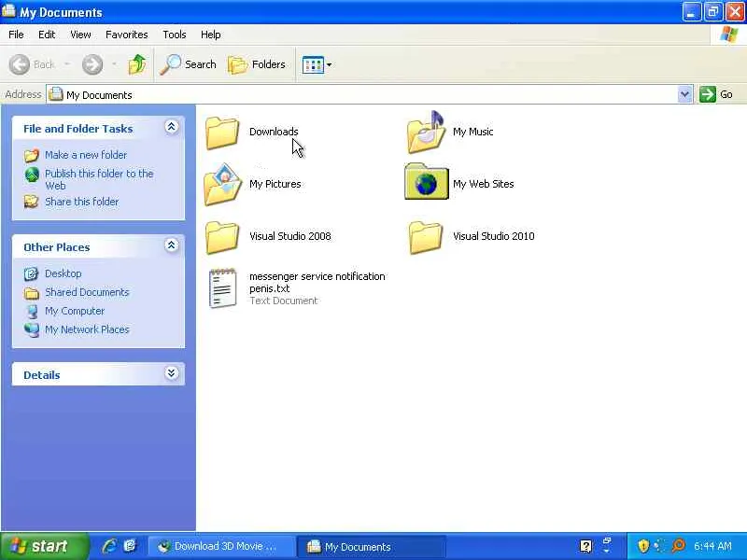Image resolution: width=747 pixels, height=560 pixels.
Task: Click Make a new folder link
Action: pos(86,155)
